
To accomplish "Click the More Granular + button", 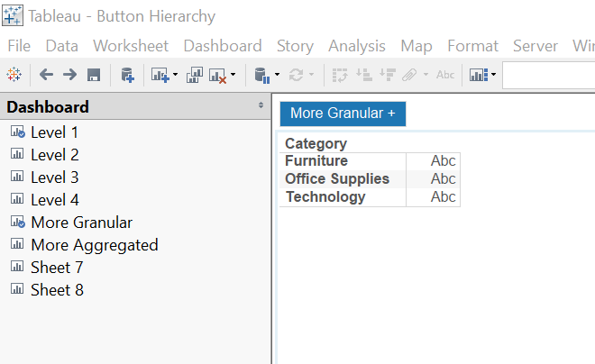I will pos(343,114).
